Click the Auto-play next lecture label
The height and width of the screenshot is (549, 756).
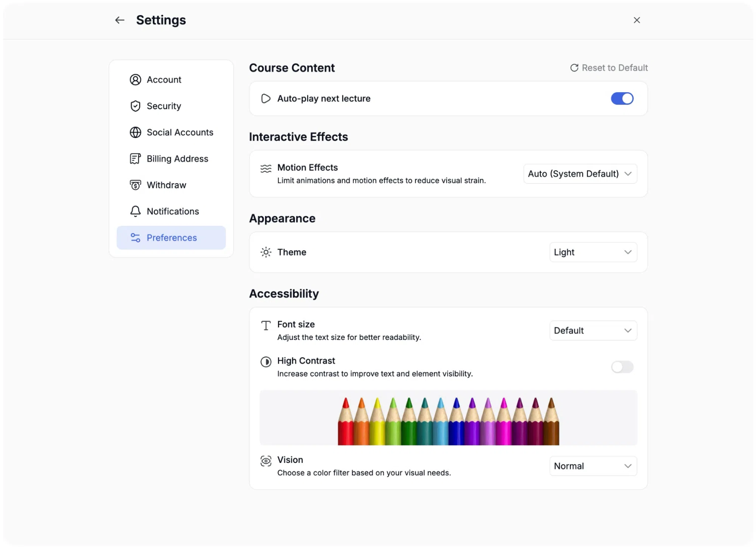pyautogui.click(x=324, y=99)
